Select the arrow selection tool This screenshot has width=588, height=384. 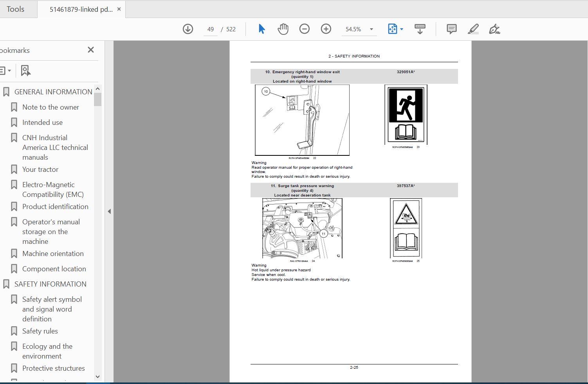pyautogui.click(x=262, y=29)
